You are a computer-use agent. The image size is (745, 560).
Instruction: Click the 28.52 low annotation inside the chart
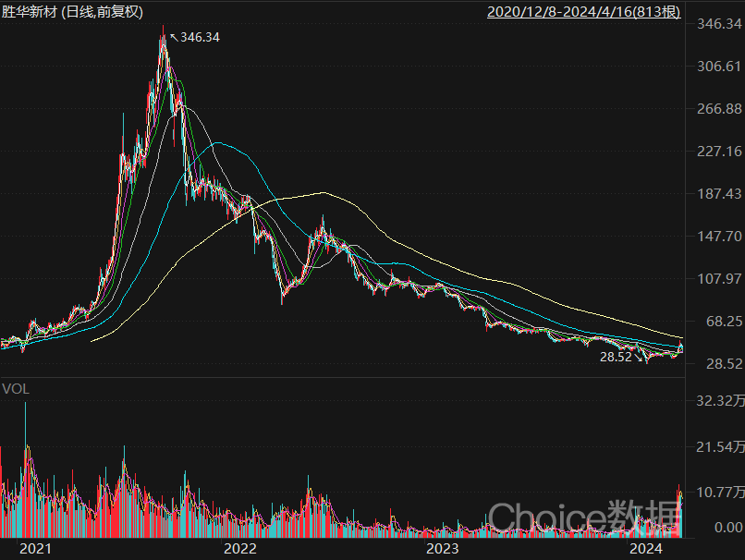click(x=615, y=356)
